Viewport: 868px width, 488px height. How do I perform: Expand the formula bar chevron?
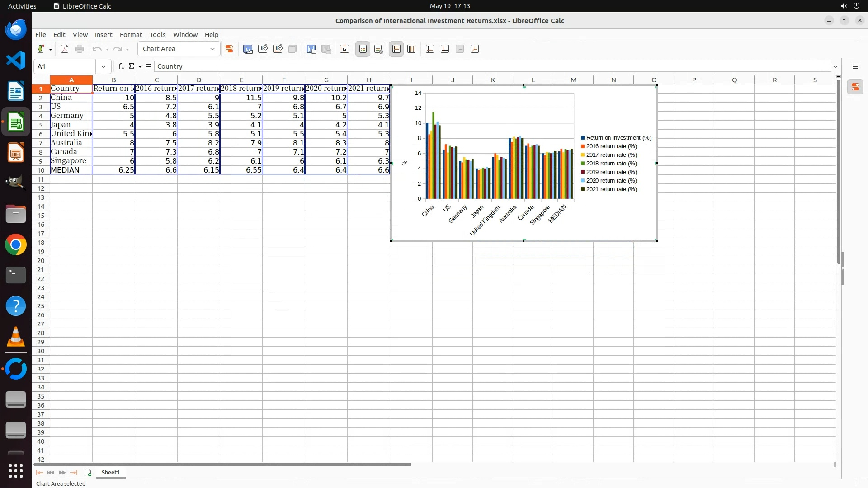[835, 66]
